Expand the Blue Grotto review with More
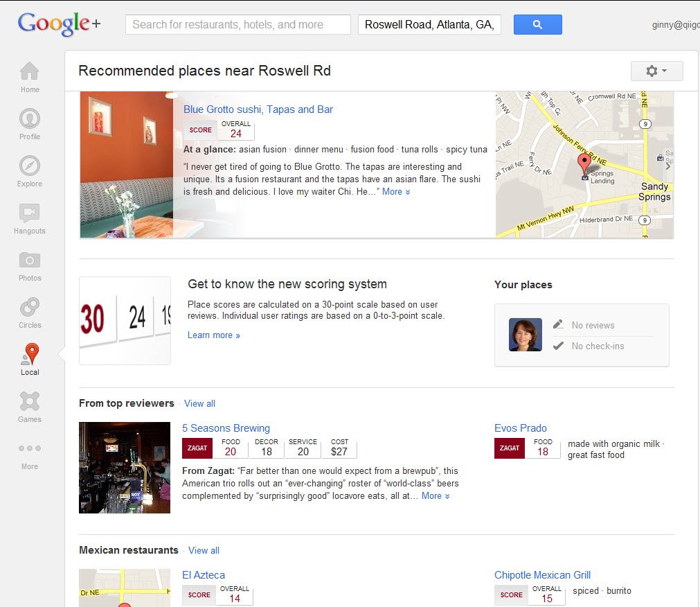 pyautogui.click(x=396, y=191)
